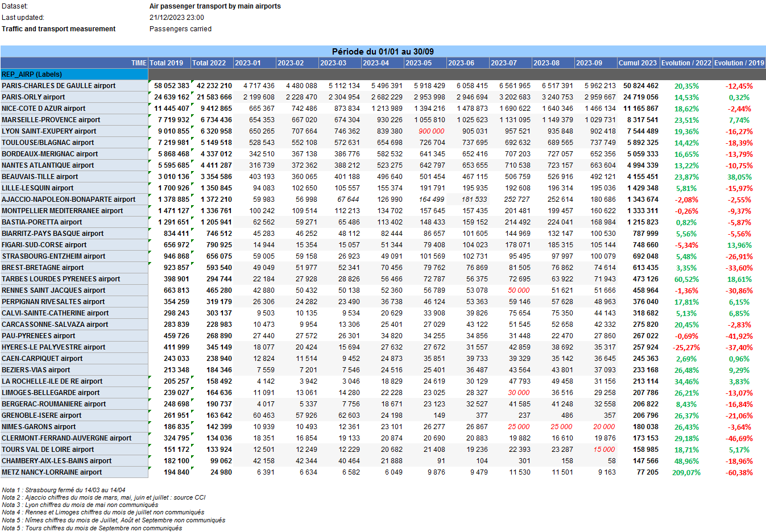
Task: Click 'AJACCIO-NAPOLEON-BONAPARTE airport' row label
Action: (x=74, y=199)
